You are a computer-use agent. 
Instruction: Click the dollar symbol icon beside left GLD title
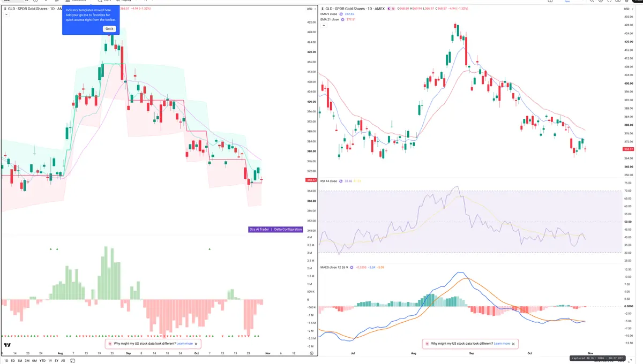(4, 9)
